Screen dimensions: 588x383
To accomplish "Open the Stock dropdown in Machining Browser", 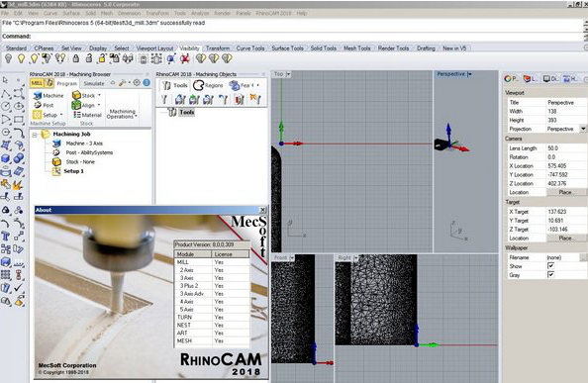I will pos(99,96).
